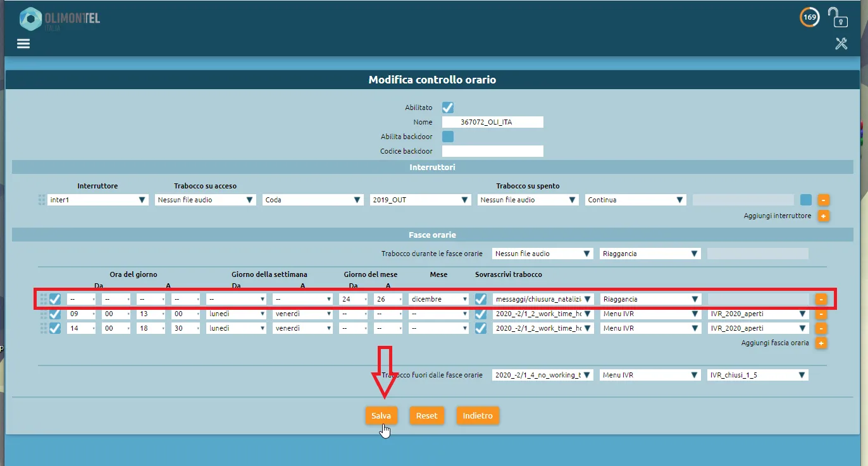Viewport: 868px width, 466px height.
Task: Click the Nome text field
Action: (x=492, y=122)
